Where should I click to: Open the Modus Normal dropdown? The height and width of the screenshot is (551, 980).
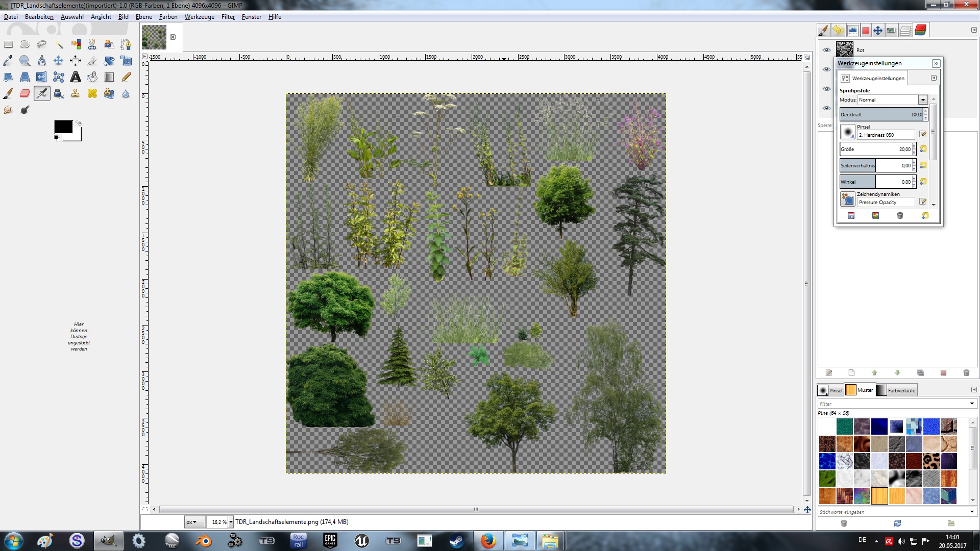click(922, 100)
